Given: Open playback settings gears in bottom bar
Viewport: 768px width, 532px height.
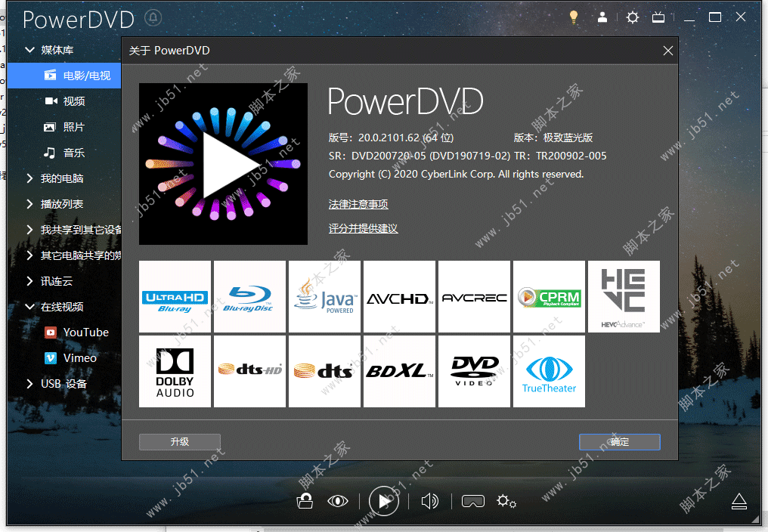Looking at the screenshot, I should 506,501.
